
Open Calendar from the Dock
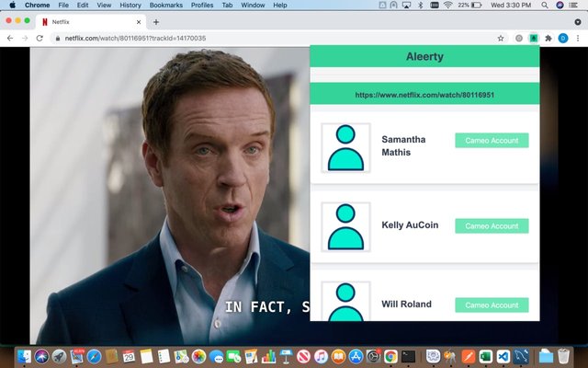pyautogui.click(x=129, y=356)
